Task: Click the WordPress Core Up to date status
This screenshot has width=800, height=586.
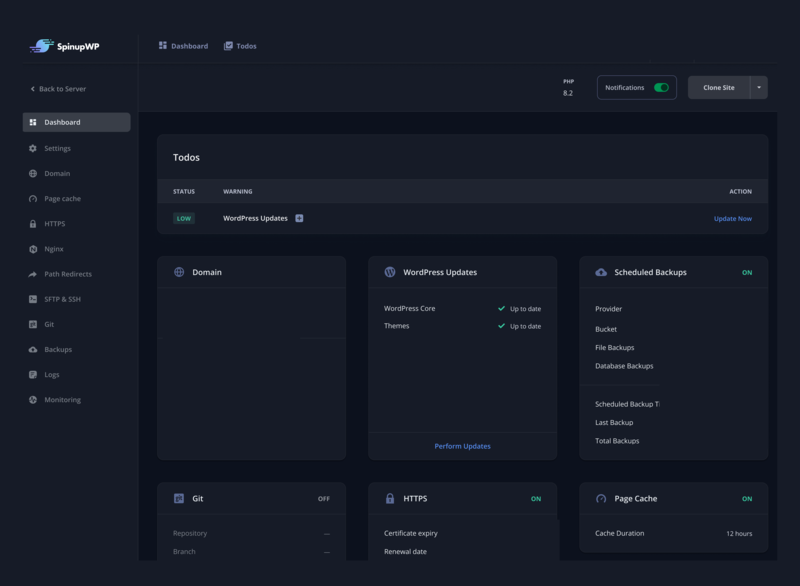Action: [519, 309]
